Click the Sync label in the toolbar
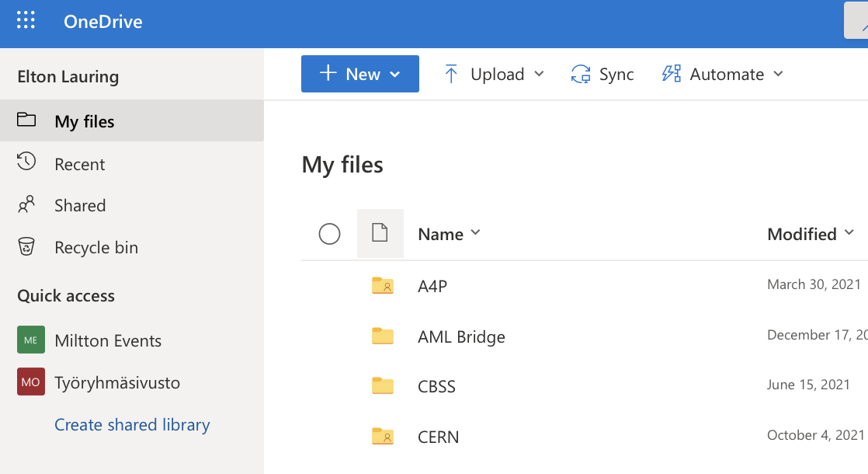This screenshot has height=474, width=868. [616, 74]
